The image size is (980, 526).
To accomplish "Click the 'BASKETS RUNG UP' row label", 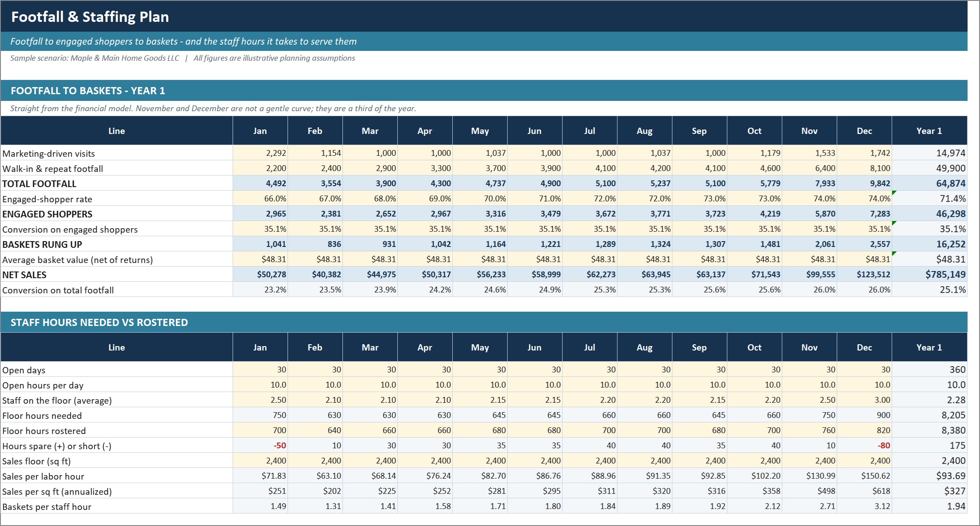I will point(42,245).
